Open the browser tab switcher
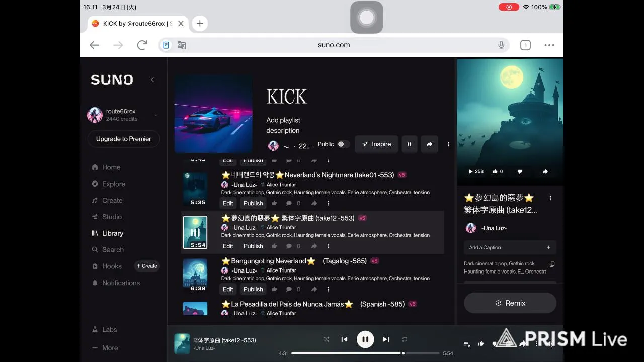This screenshot has width=644, height=362. pos(525,45)
